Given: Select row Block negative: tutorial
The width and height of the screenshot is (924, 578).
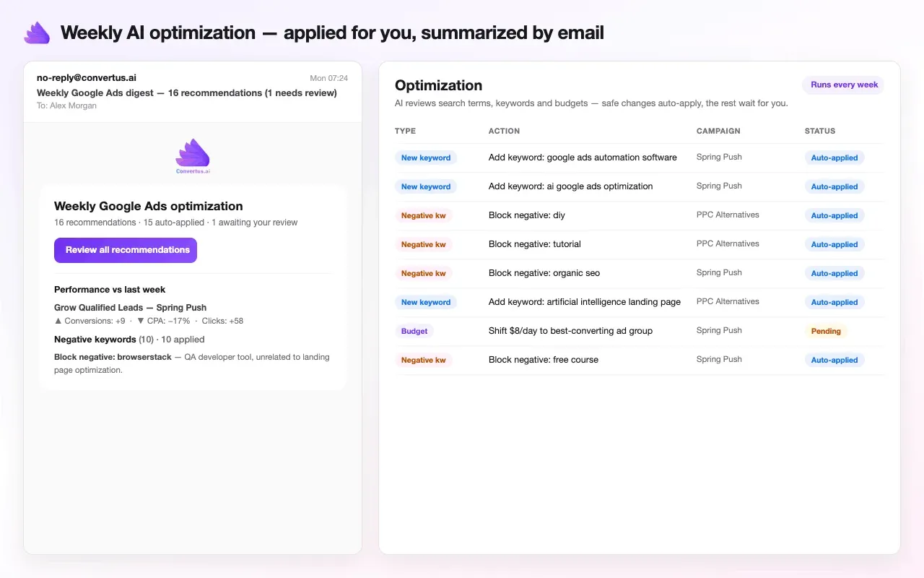Looking at the screenshot, I should (x=640, y=244).
